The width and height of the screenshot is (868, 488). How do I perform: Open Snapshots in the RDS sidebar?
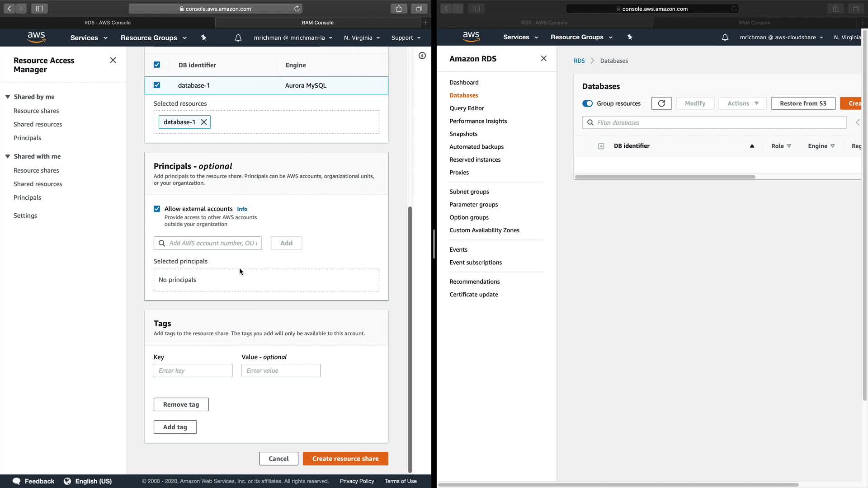tap(463, 134)
